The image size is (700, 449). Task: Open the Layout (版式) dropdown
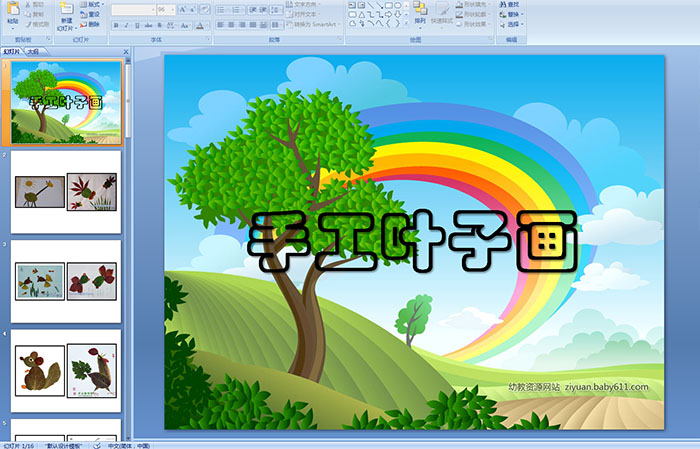tap(92, 4)
